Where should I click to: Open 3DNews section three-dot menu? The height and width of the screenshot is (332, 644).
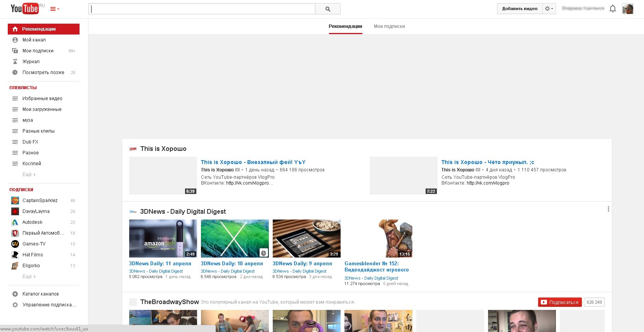pyautogui.click(x=608, y=209)
